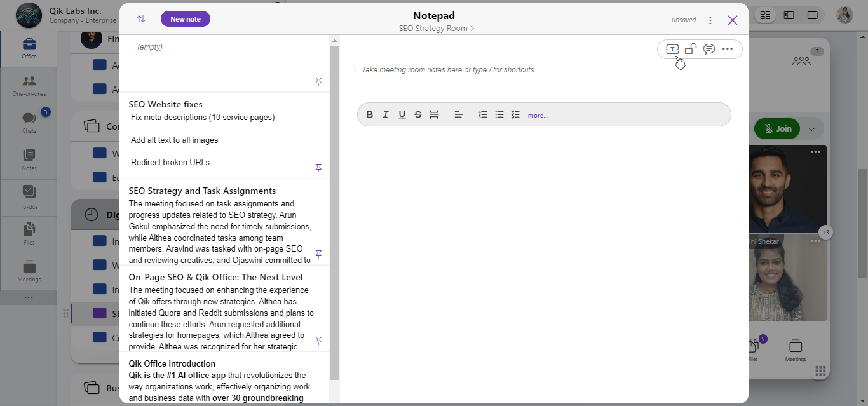Screen dimensions: 868x406
Task: Insert a checklist into the note
Action: [515, 115]
